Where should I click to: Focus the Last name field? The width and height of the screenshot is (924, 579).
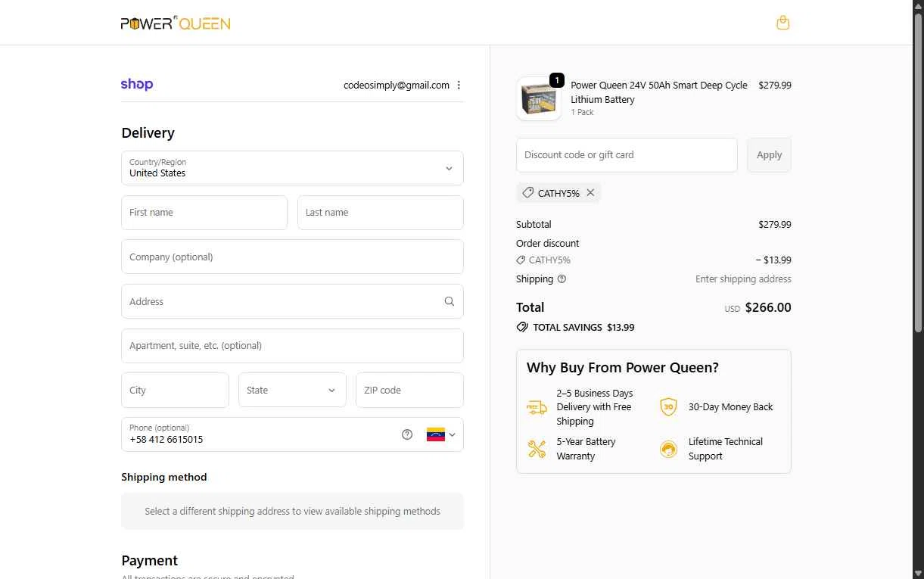(x=381, y=213)
